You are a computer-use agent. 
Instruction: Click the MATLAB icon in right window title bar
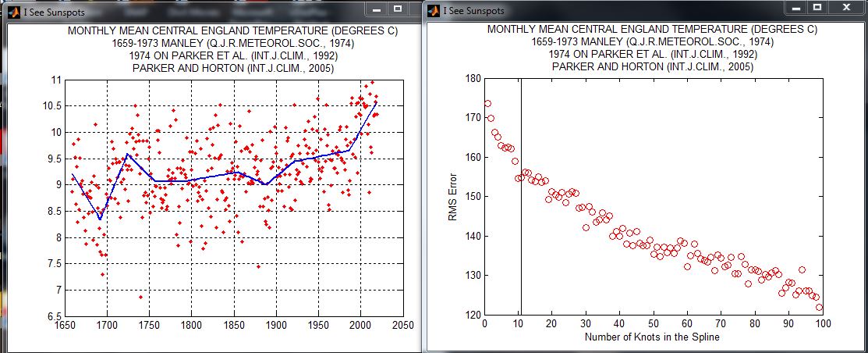(434, 10)
